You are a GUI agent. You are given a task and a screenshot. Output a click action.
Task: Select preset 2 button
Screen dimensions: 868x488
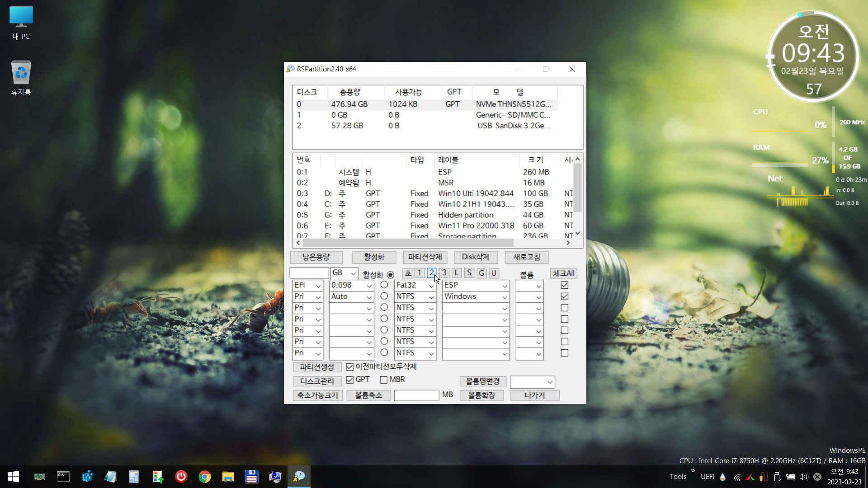click(432, 273)
